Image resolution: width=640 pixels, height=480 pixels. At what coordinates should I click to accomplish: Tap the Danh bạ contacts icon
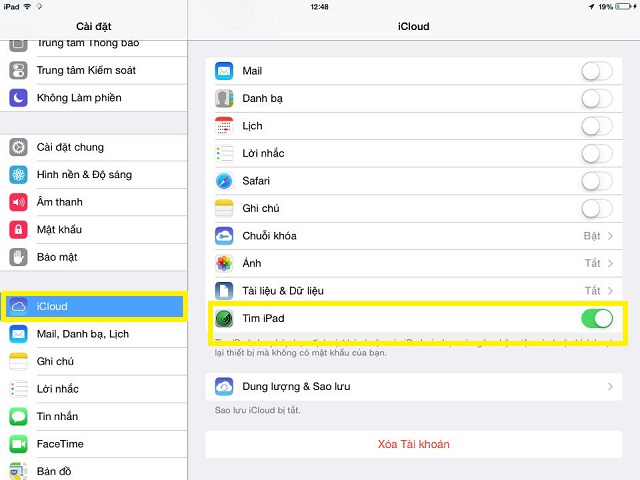point(224,98)
